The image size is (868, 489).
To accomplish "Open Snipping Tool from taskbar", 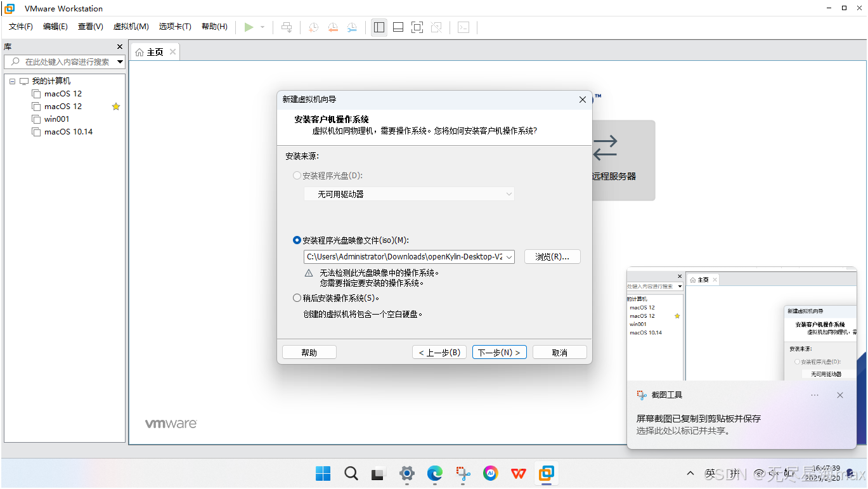I will 463,473.
